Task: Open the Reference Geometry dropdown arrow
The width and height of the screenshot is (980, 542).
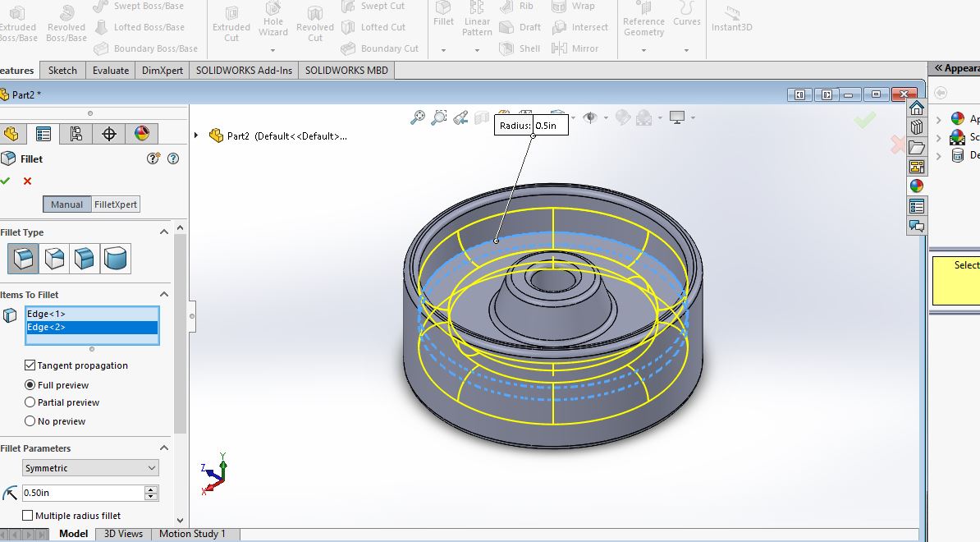Action: (643, 50)
